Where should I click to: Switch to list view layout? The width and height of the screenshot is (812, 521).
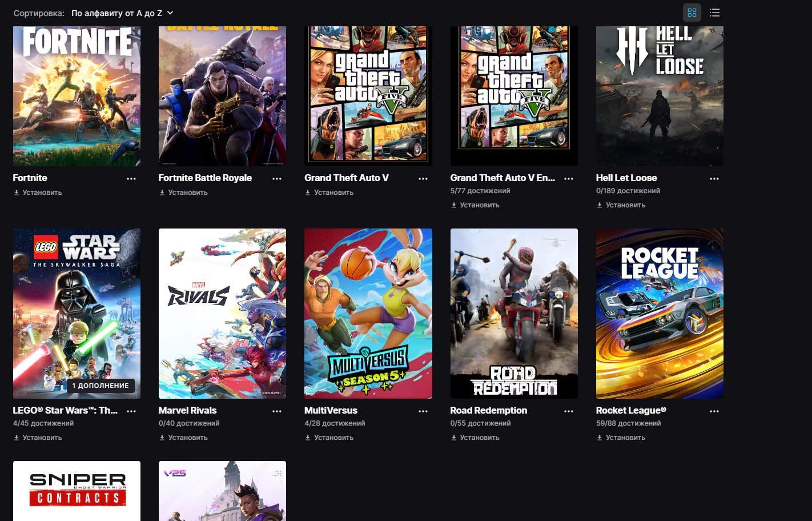pyautogui.click(x=714, y=13)
